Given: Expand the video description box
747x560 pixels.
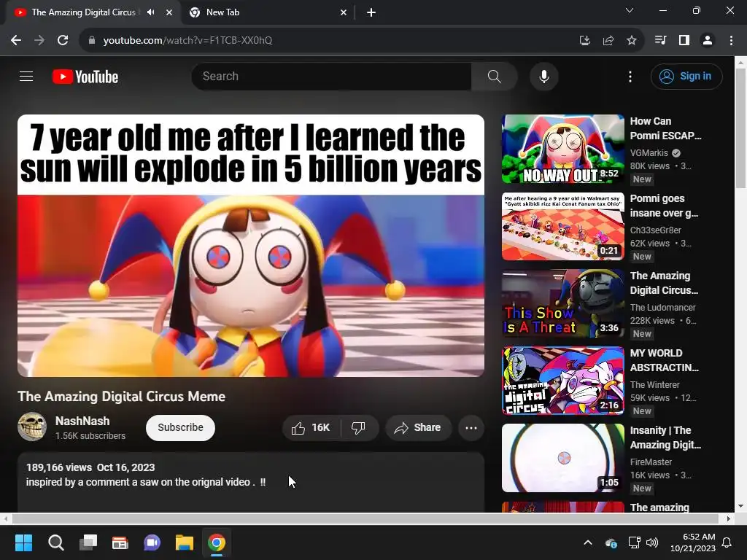Looking at the screenshot, I should pyautogui.click(x=251, y=482).
